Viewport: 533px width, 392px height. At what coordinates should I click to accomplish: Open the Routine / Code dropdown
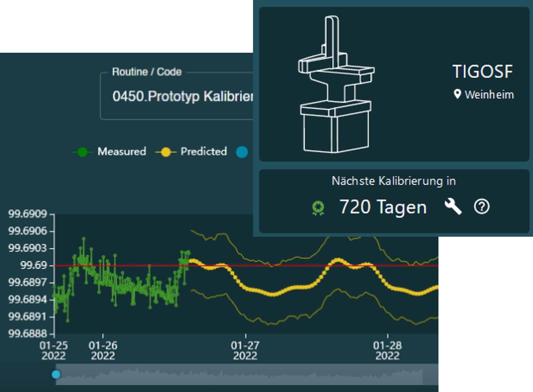[182, 96]
